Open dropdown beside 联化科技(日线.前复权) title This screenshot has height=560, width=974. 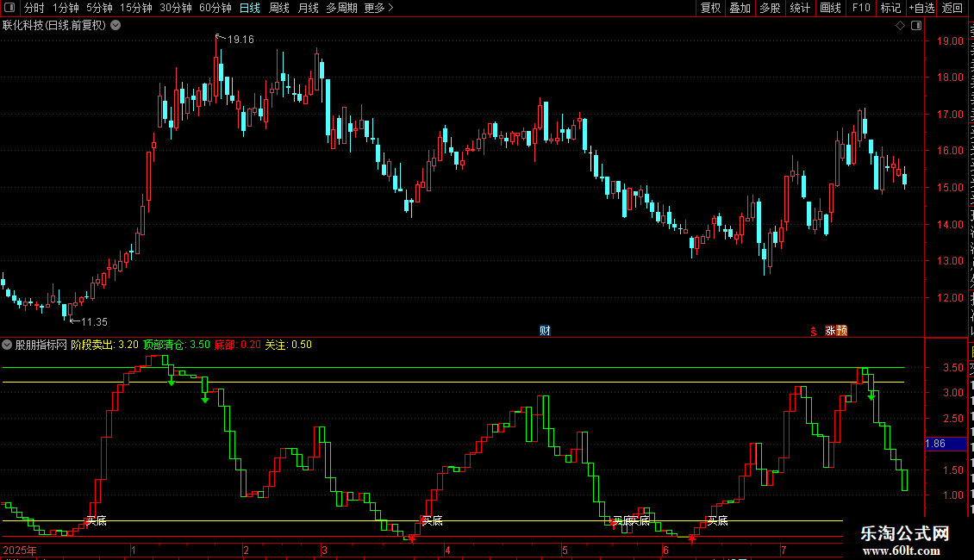(116, 26)
